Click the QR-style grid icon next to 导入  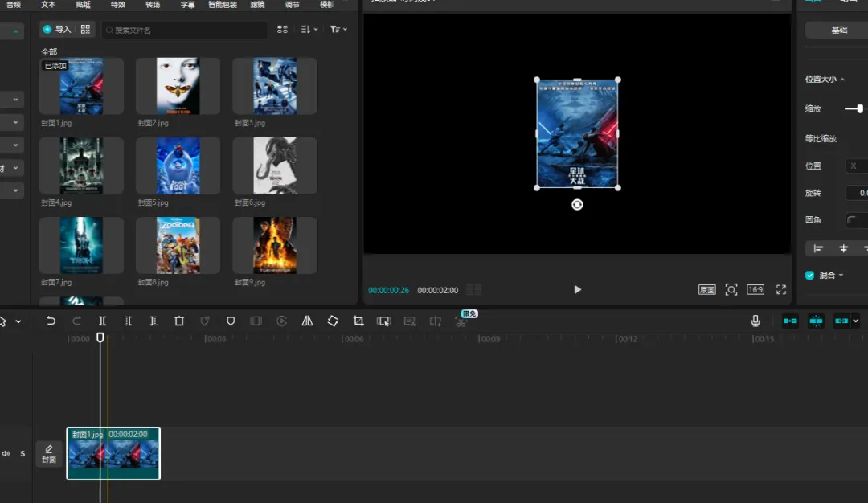[x=85, y=29]
